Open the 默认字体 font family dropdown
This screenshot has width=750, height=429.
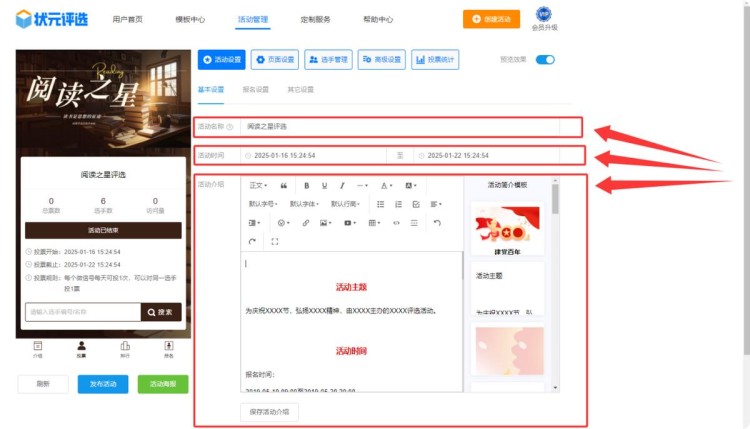(303, 204)
